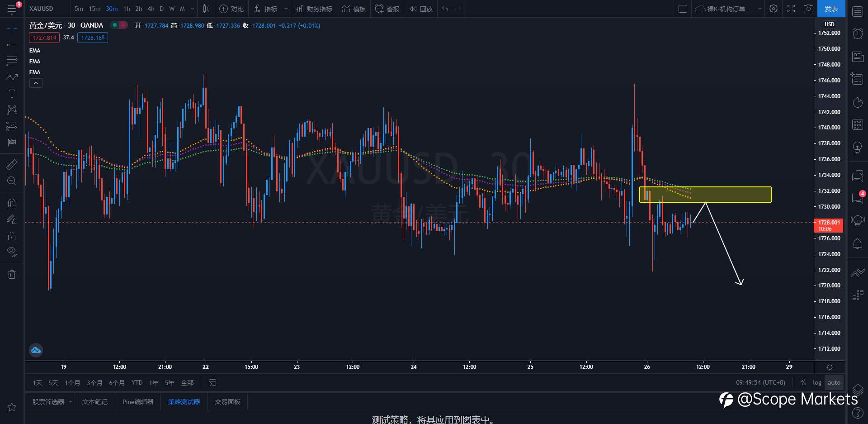Toggle log scale mode

pos(817,383)
